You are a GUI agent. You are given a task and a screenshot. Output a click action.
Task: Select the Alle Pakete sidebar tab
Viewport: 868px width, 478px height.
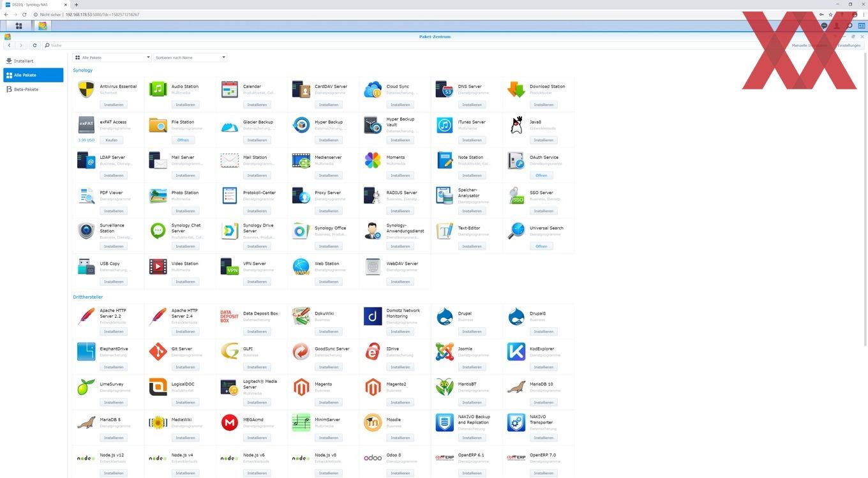[x=33, y=75]
